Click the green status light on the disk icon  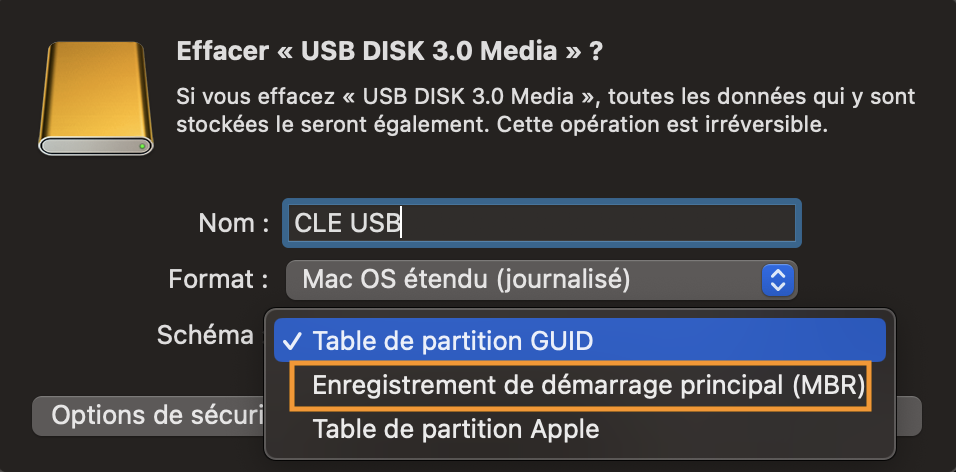point(145,147)
